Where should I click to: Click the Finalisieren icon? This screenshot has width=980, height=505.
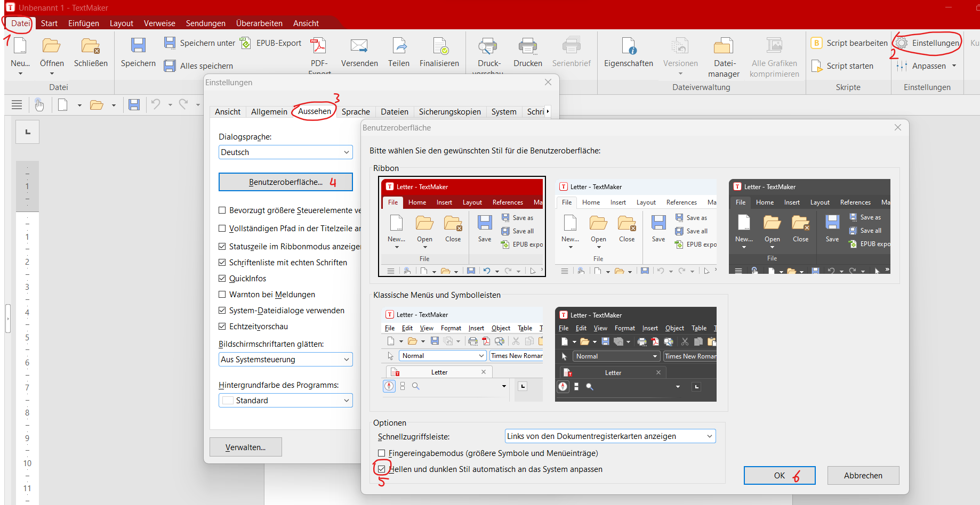pyautogui.click(x=439, y=46)
